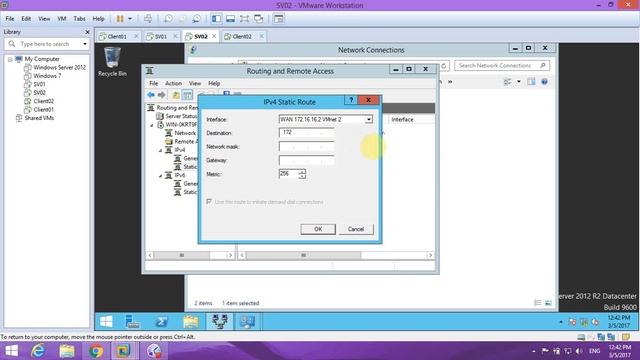Screen dimensions: 640x360
Task: Open the VMware Edit menu
Action: pos(26,19)
